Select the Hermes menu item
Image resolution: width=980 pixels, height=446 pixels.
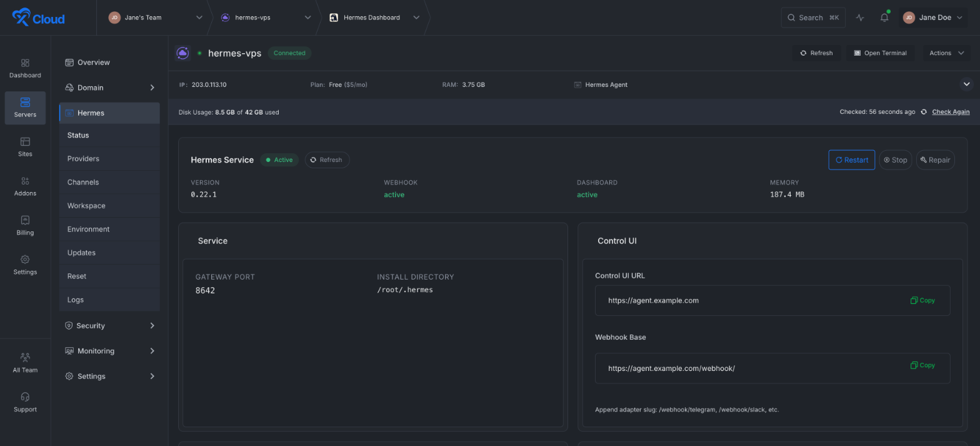tap(109, 113)
